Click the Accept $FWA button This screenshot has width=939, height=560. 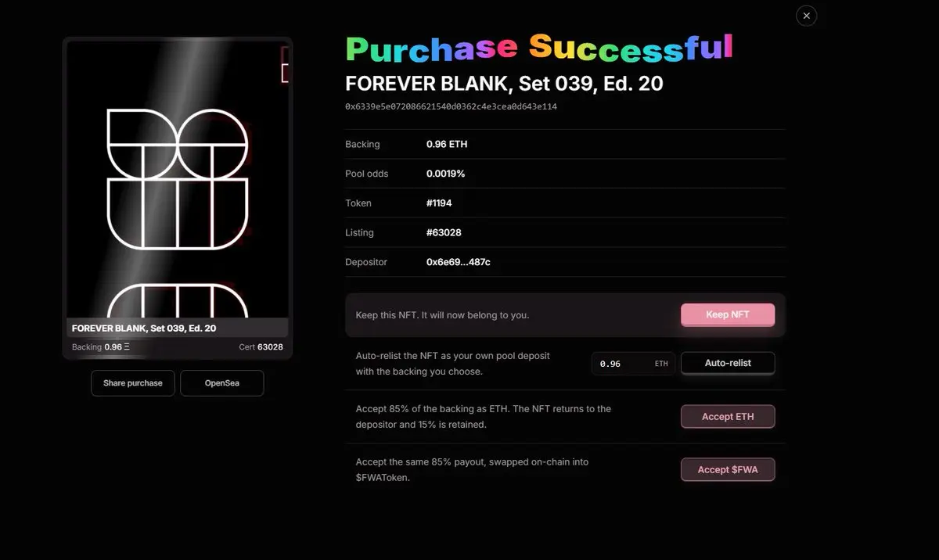click(x=728, y=470)
